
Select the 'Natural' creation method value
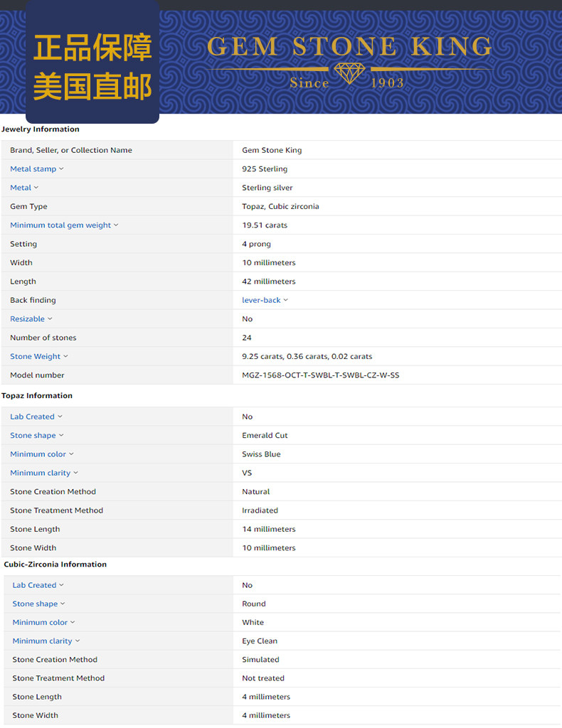256,491
